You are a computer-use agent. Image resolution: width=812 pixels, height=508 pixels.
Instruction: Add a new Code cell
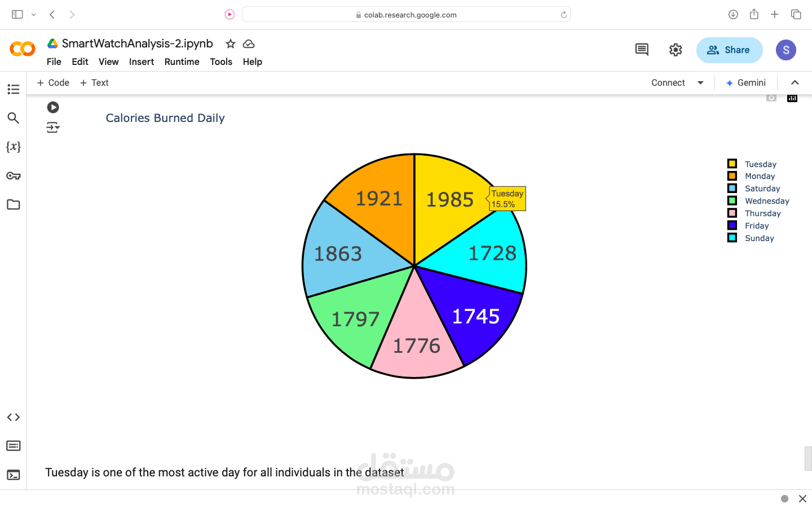(x=53, y=82)
